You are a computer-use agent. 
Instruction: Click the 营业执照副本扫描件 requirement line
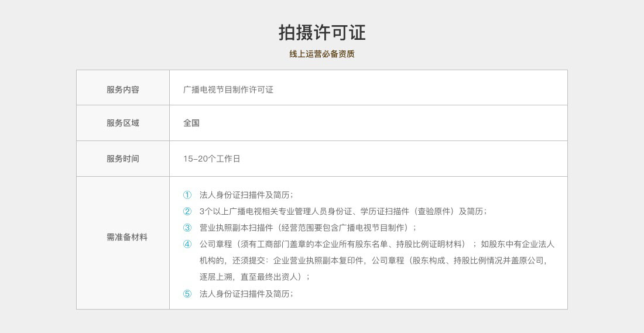(308, 228)
